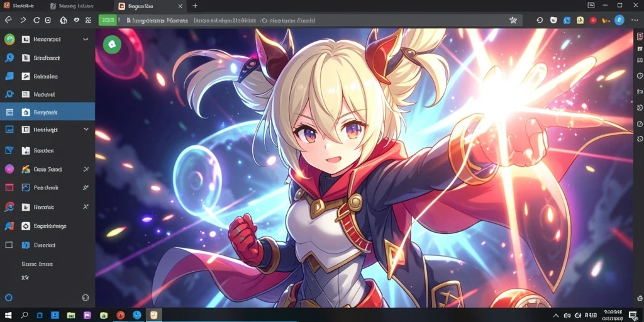Click the red window icon in the sidebar

9,187
